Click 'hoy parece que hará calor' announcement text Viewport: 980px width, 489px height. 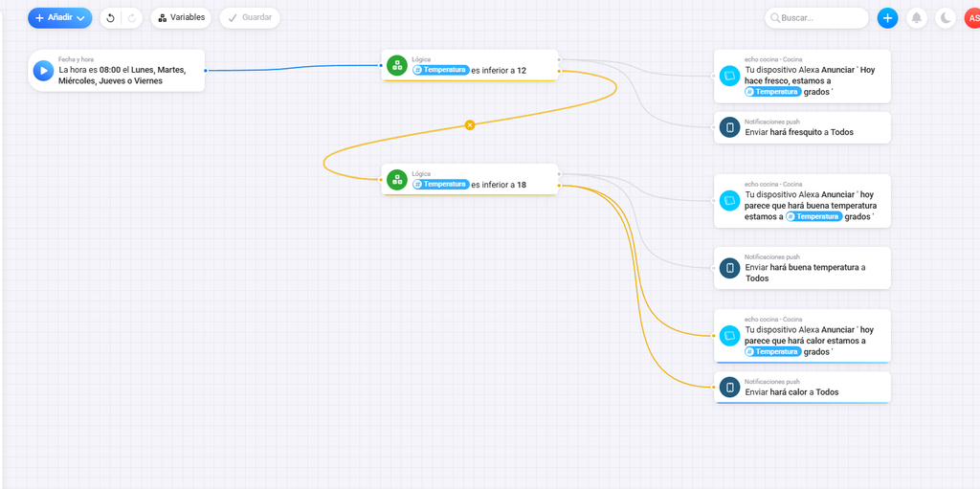810,335
